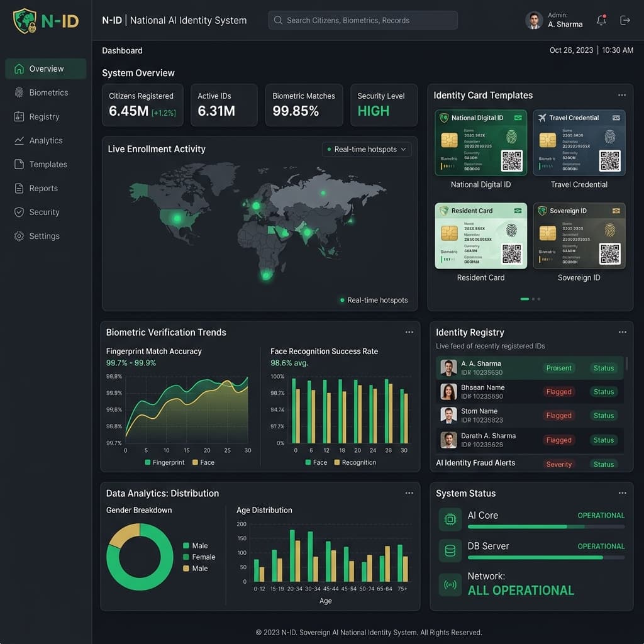
Task: Select the National Digital ID card template
Action: [480, 143]
